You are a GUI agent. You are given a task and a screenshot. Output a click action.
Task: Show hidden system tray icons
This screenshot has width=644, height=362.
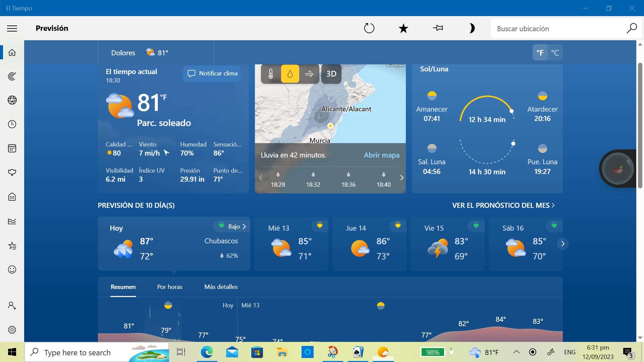(517, 352)
